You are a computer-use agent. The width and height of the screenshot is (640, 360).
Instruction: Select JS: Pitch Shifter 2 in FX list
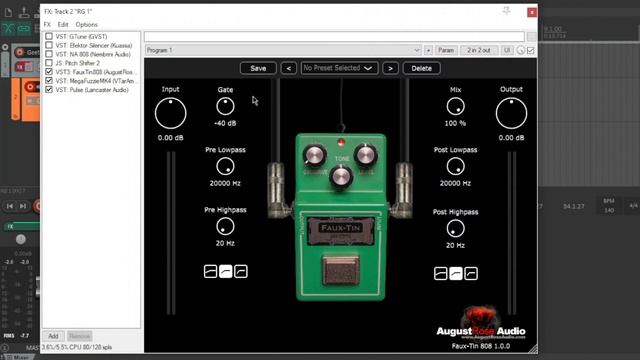(78, 63)
